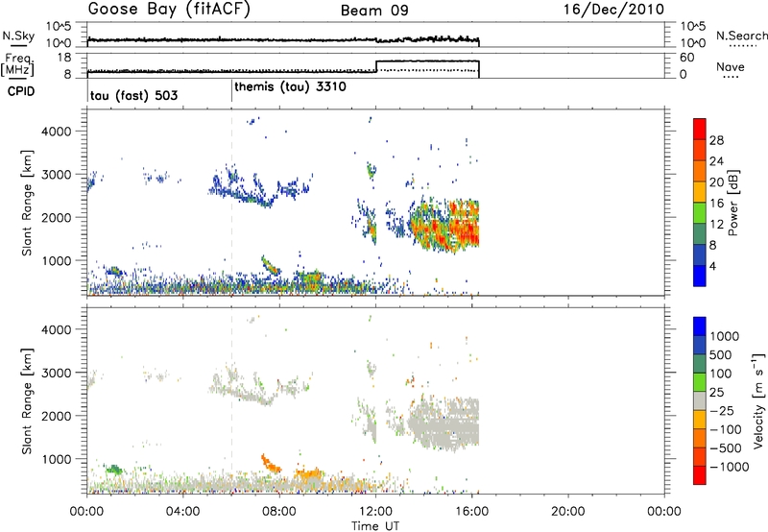Click 'Slant Range [km]' on velocity panel
Image resolution: width=768 pixels, height=532 pixels.
pos(27,400)
